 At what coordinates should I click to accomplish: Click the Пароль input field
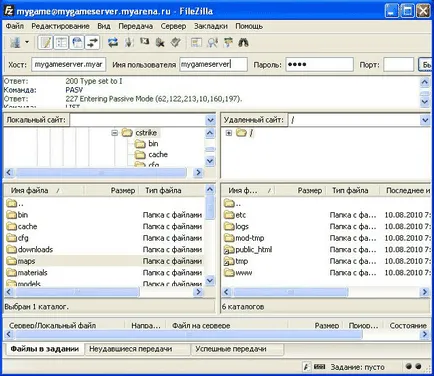click(319, 64)
